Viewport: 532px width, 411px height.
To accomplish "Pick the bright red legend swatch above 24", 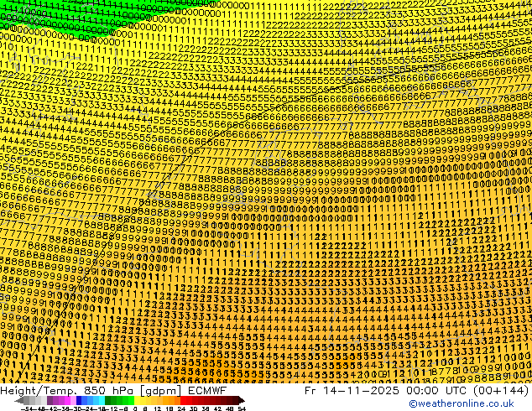I will [183, 400].
